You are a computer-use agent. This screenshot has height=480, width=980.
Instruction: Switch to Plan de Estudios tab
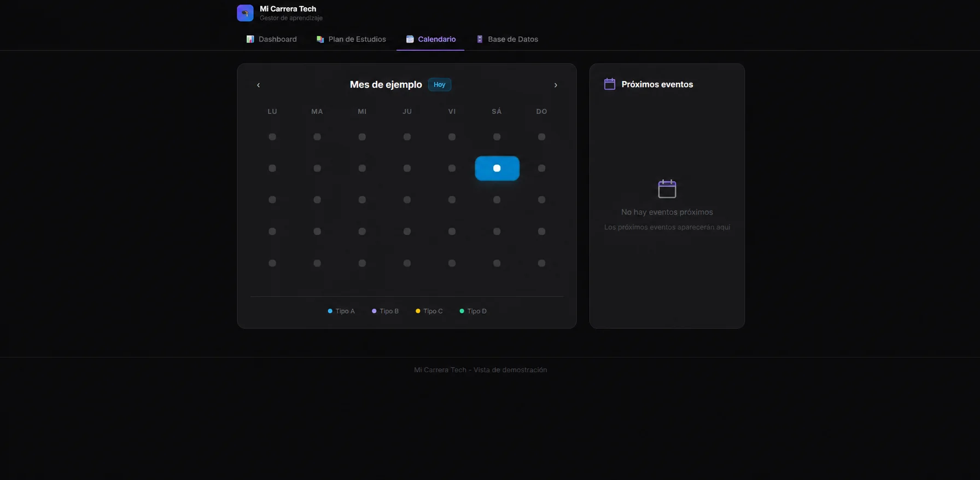pyautogui.click(x=351, y=39)
